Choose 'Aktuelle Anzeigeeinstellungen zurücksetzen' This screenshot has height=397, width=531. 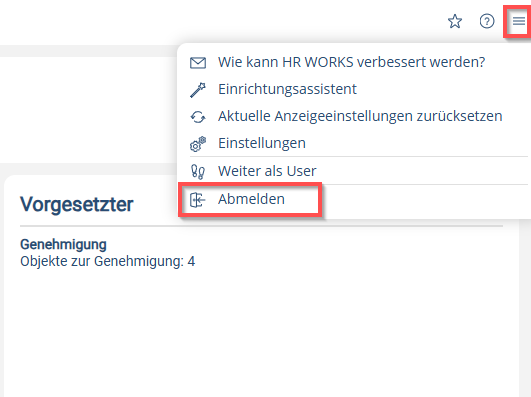click(x=360, y=116)
